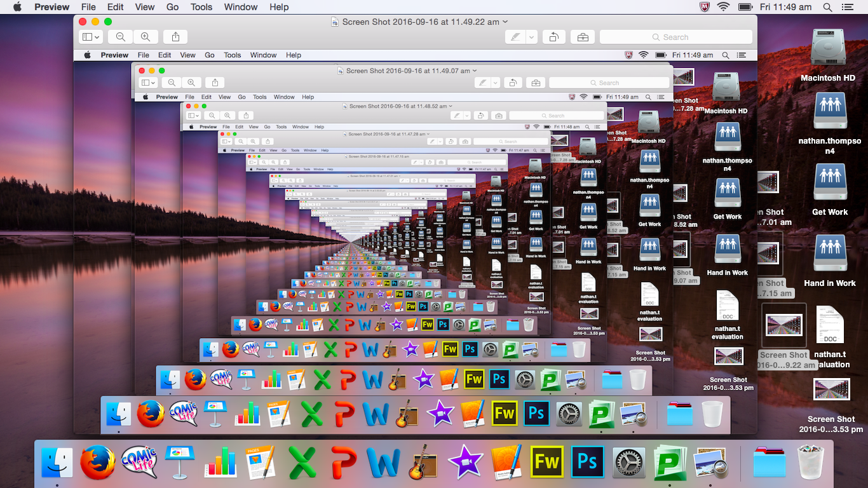Screen dimensions: 868x488
Task: Click the battery status icon in the system menu bar
Action: pos(745,7)
